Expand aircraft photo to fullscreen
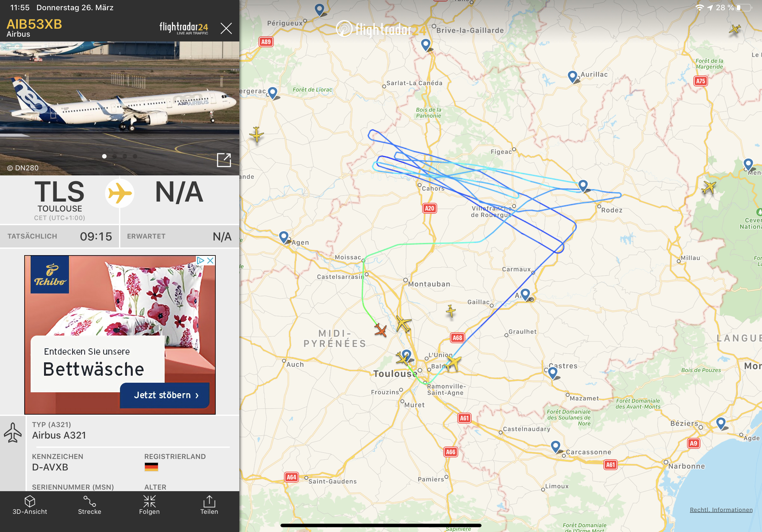762x532 pixels. click(224, 160)
